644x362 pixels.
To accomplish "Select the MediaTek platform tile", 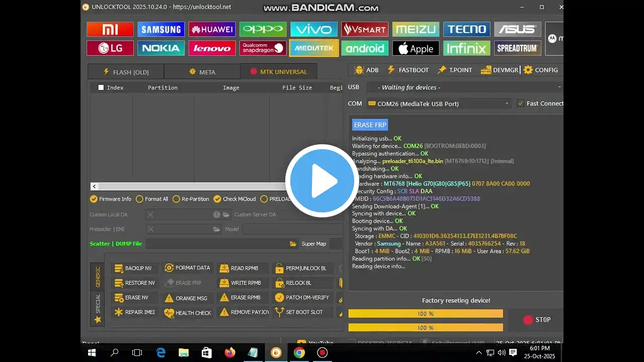I will 314,48.
